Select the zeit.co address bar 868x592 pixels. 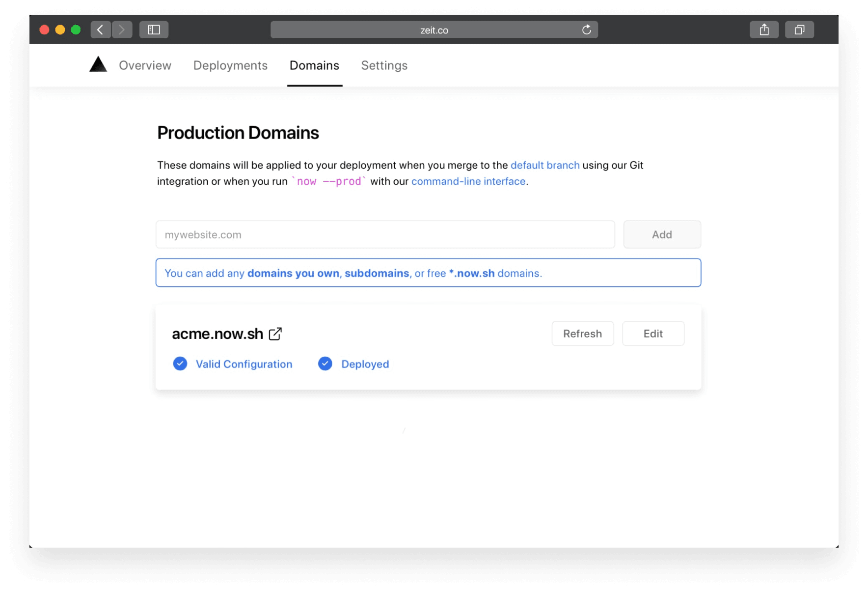pyautogui.click(x=434, y=29)
